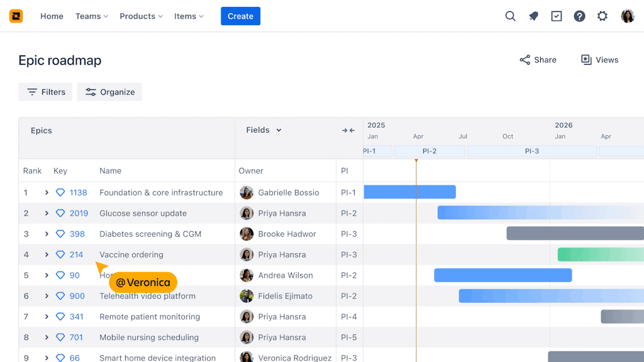This screenshot has width=644, height=362.
Task: Open help using the question mark icon
Action: click(579, 16)
